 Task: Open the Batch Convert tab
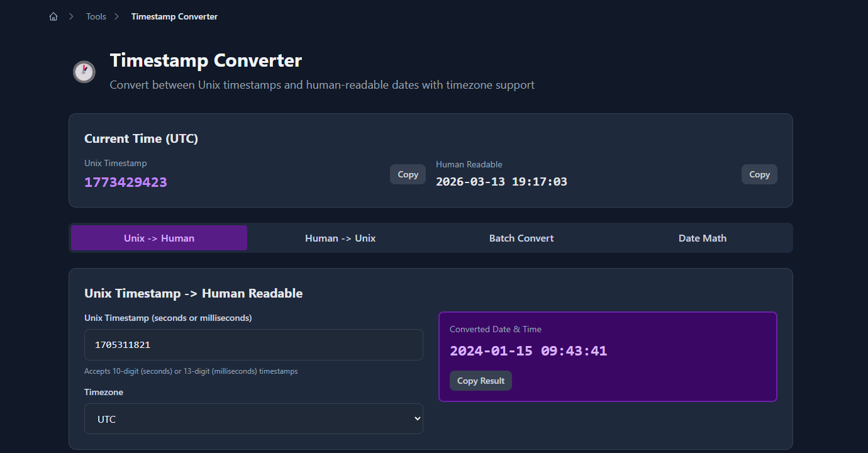[x=521, y=238]
